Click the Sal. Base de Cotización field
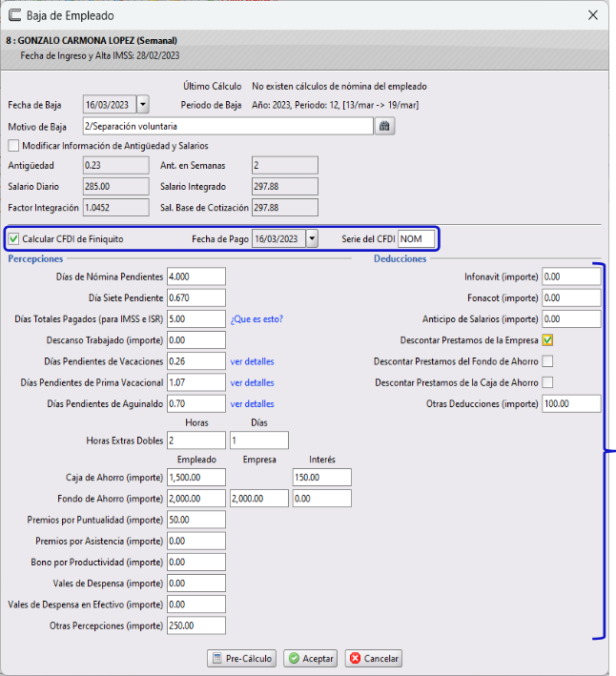Screen dimensions: 616x676 point(285,208)
